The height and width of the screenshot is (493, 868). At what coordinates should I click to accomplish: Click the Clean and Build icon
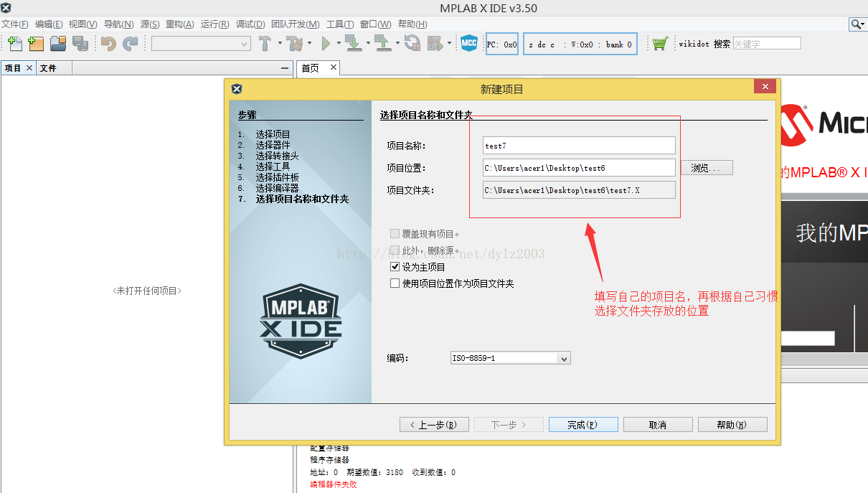[x=295, y=44]
